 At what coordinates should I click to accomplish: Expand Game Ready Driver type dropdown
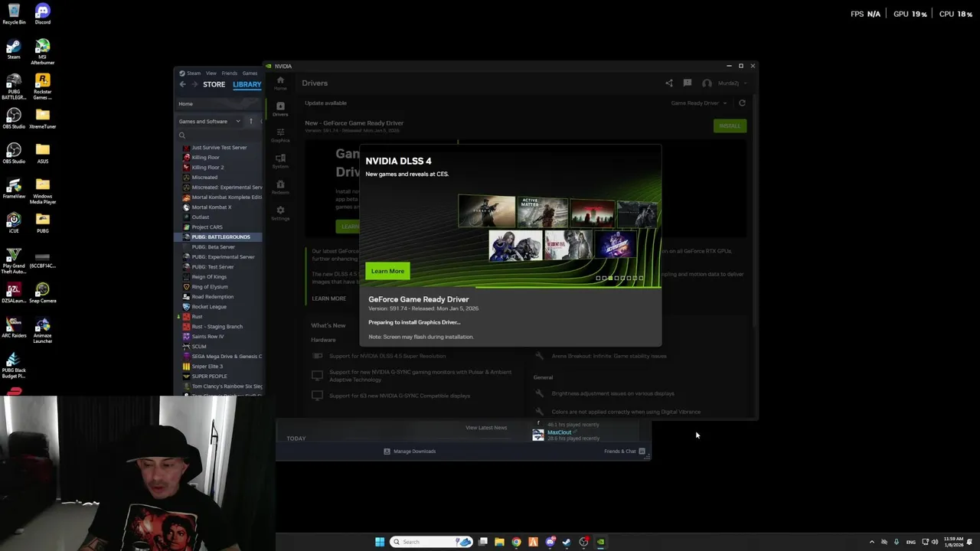click(697, 103)
